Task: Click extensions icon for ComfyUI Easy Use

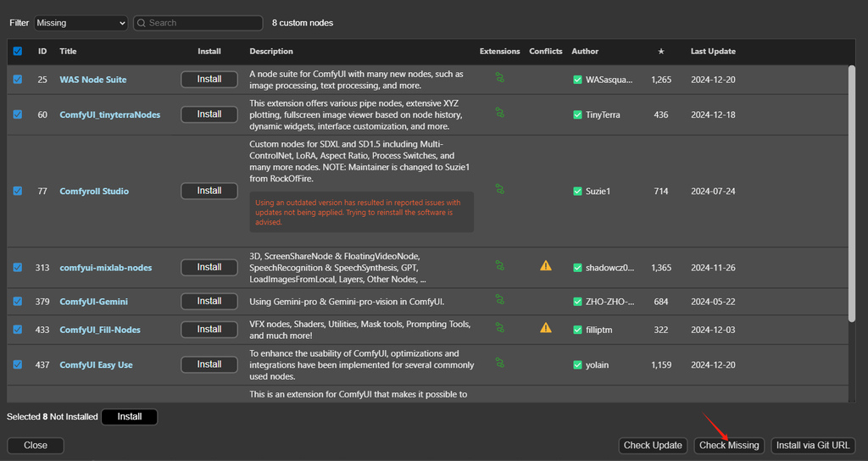Action: coord(500,364)
